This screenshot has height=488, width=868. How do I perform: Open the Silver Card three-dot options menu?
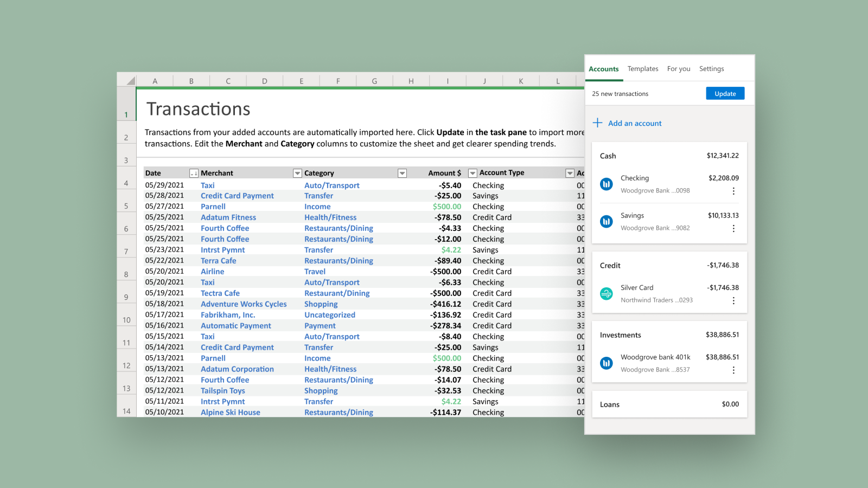(733, 300)
